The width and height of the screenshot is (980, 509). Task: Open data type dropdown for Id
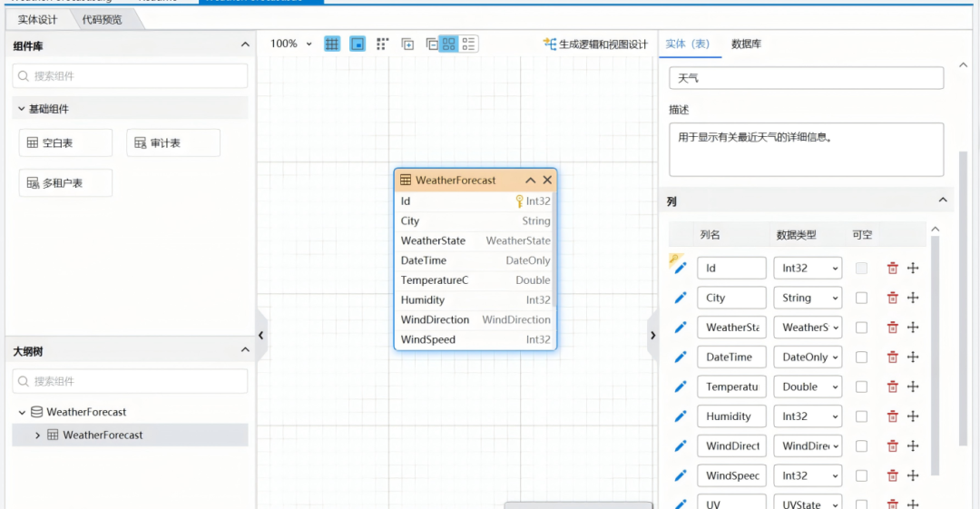tap(808, 269)
